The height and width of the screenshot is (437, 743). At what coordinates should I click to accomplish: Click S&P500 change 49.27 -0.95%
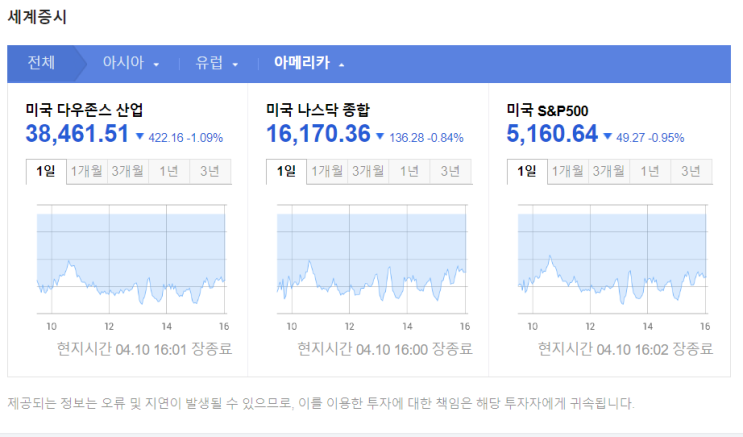click(650, 138)
